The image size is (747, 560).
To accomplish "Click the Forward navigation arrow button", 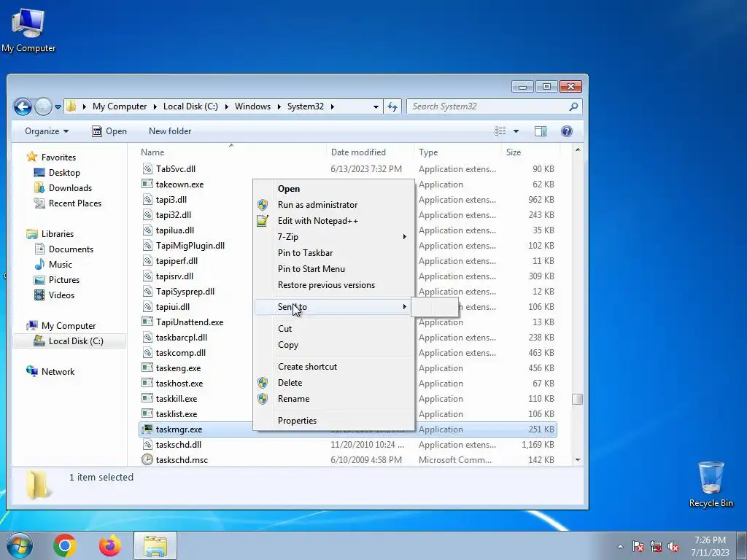I will click(x=43, y=106).
